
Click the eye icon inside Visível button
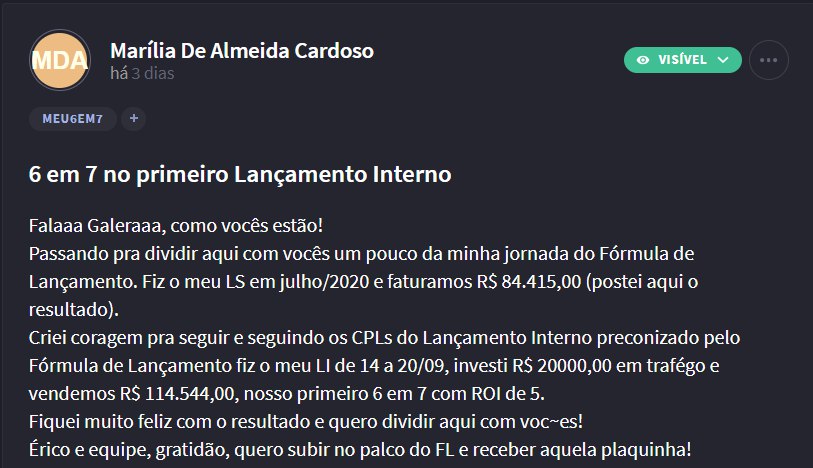click(x=643, y=60)
